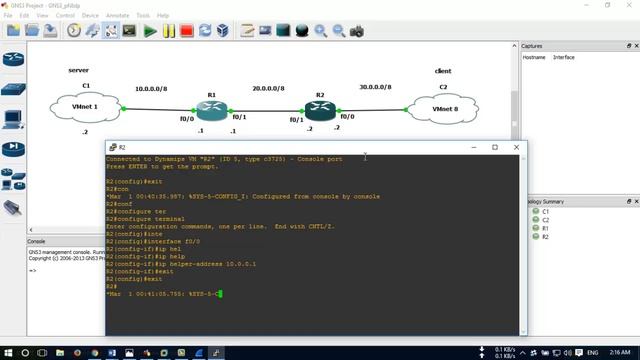This screenshot has width=640, height=360.
Task: Click the Insert a picture icon
Action: (265, 31)
